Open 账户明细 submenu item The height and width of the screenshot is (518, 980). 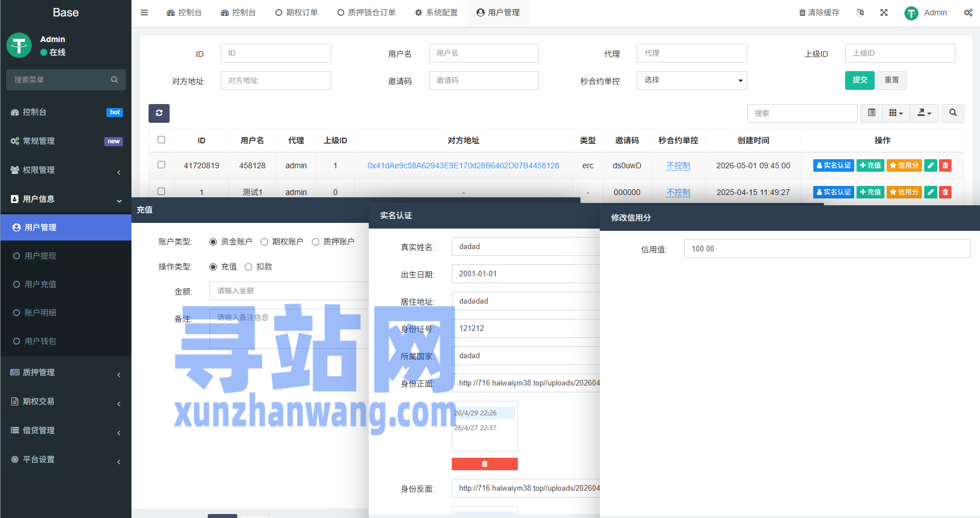pyautogui.click(x=66, y=313)
